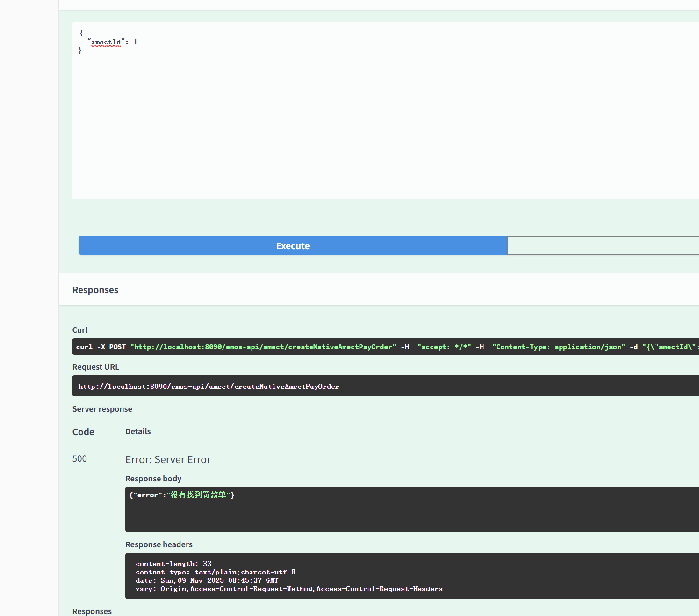The height and width of the screenshot is (616, 699).
Task: Click the date response header line
Action: click(x=207, y=580)
